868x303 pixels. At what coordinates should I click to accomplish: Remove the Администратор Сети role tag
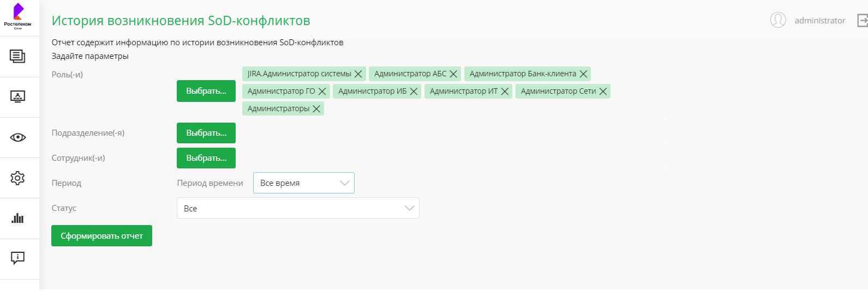[x=603, y=92]
